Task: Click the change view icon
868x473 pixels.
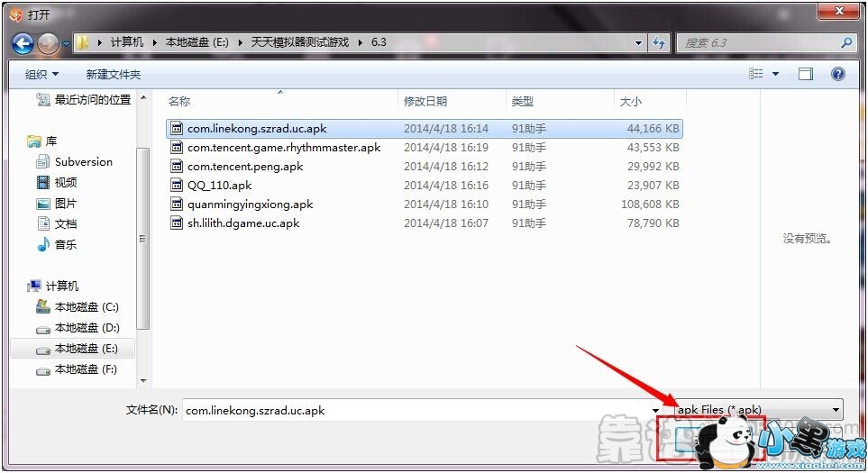Action: 755,74
